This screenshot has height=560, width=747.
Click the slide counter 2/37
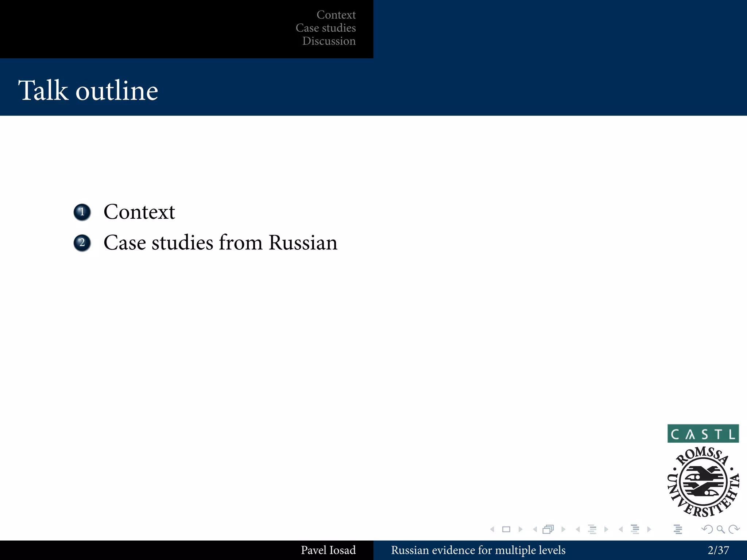[718, 550]
